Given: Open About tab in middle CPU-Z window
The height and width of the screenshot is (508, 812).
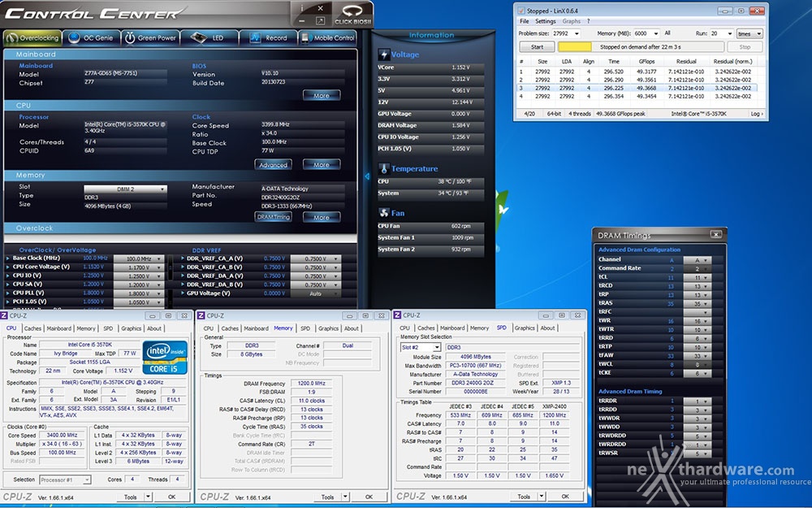Looking at the screenshot, I should [352, 328].
